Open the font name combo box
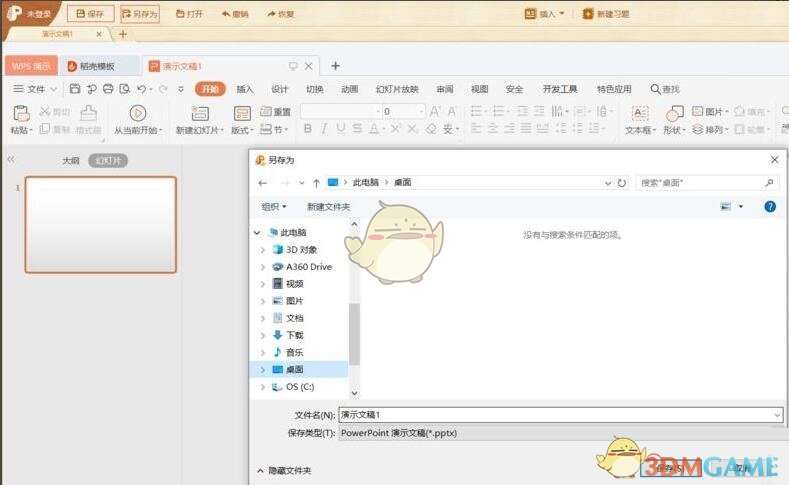 point(341,111)
